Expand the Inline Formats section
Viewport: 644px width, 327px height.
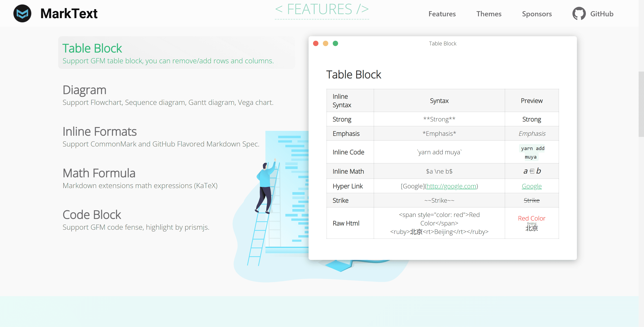click(100, 131)
